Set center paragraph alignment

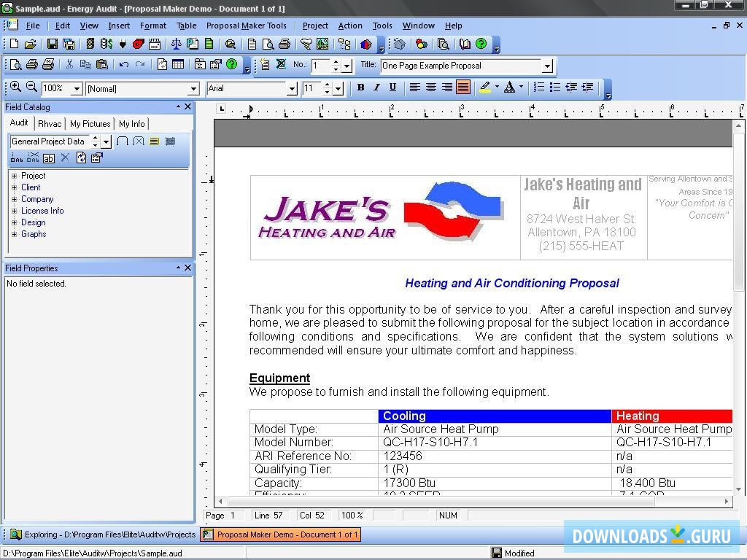[430, 87]
